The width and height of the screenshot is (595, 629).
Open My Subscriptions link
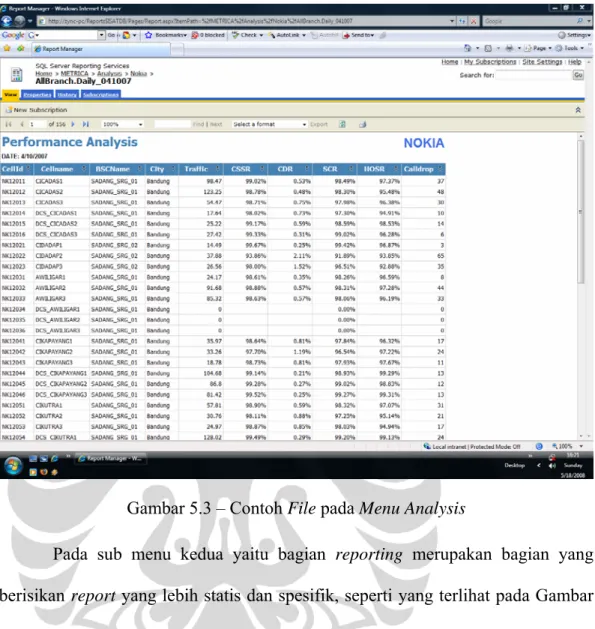[490, 62]
